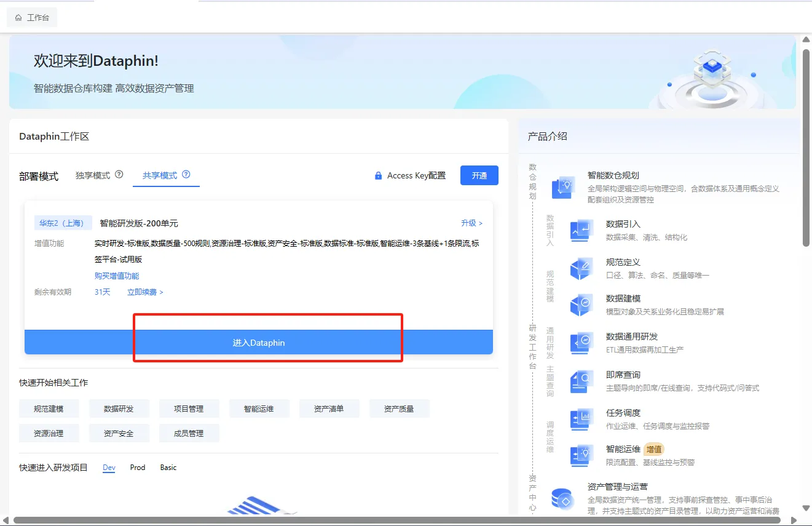Open the 数据研发 quick start shortcut
Image resolution: width=812 pixels, height=526 pixels.
point(119,408)
